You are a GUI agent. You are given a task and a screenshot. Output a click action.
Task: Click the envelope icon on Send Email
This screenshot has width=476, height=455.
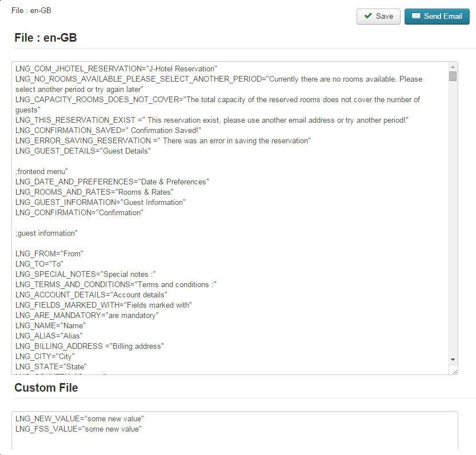416,16
